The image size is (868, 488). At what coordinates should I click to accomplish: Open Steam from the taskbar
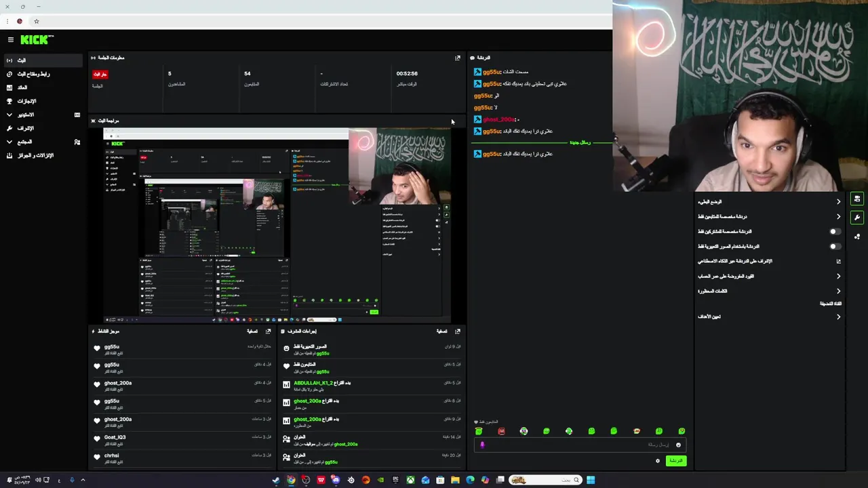(276, 480)
